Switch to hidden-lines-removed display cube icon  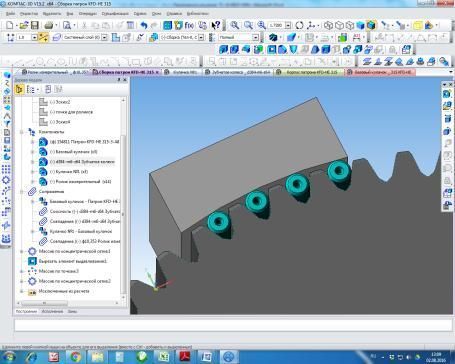[x=339, y=25]
